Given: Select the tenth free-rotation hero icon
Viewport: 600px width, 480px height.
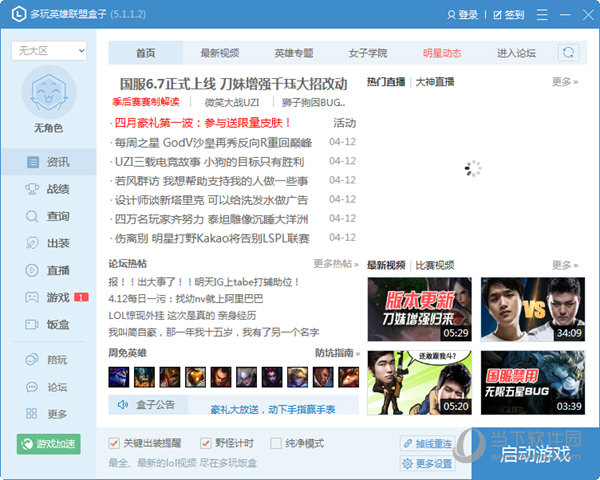Looking at the screenshot, I should (349, 377).
